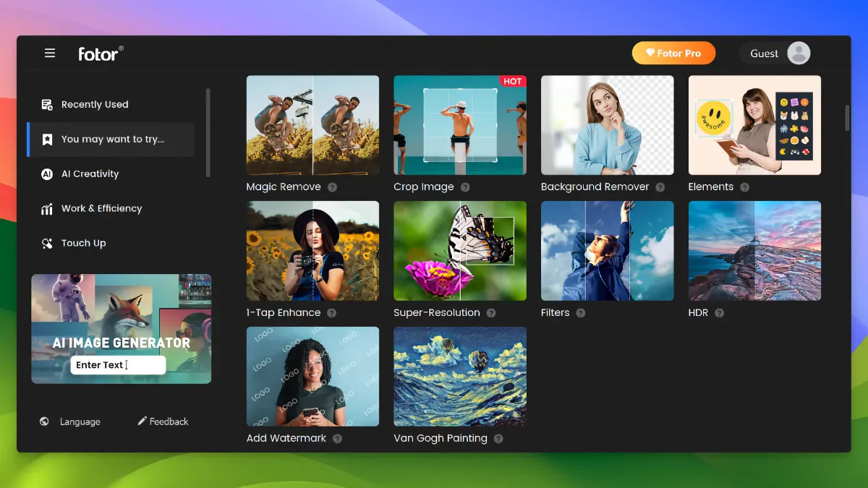Open the Filters tool thumbnail
The height and width of the screenshot is (488, 868).
click(x=607, y=250)
